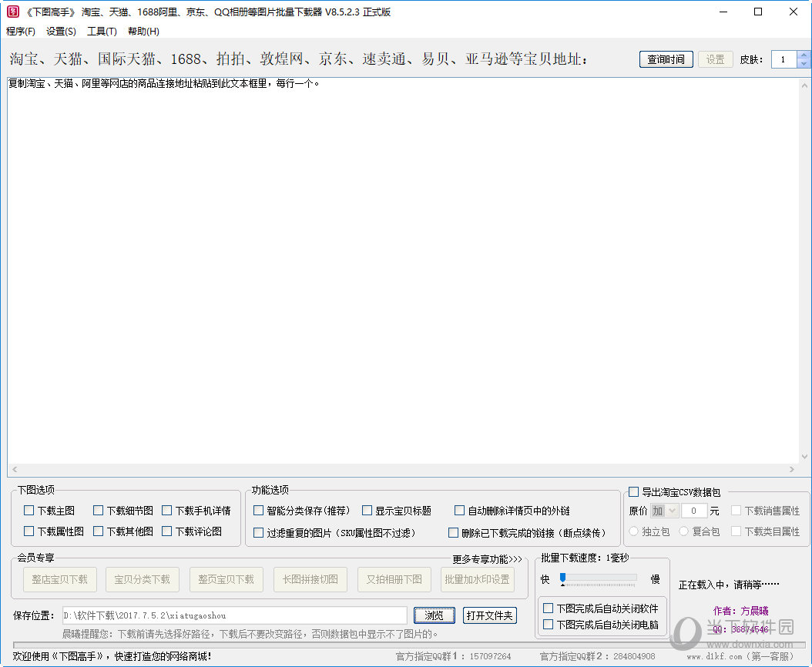Click the red app icon in title bar
The height and width of the screenshot is (667, 812).
[x=12, y=12]
